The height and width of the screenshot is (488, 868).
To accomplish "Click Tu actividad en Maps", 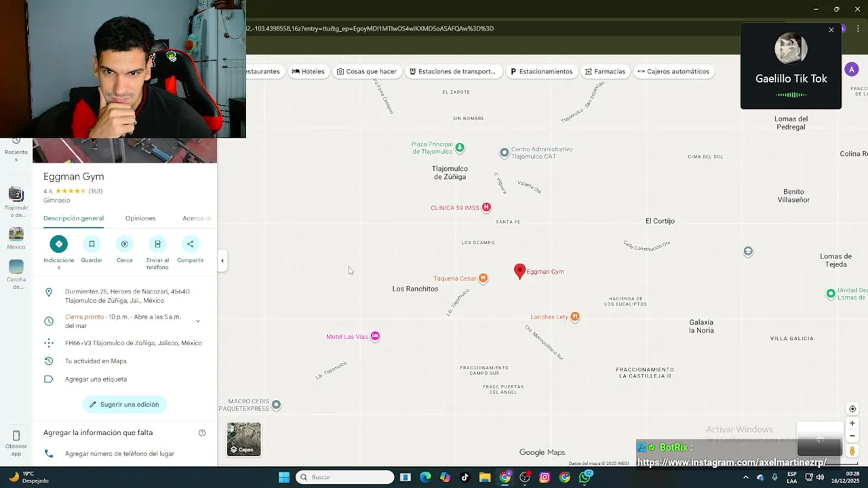I will coord(96,361).
